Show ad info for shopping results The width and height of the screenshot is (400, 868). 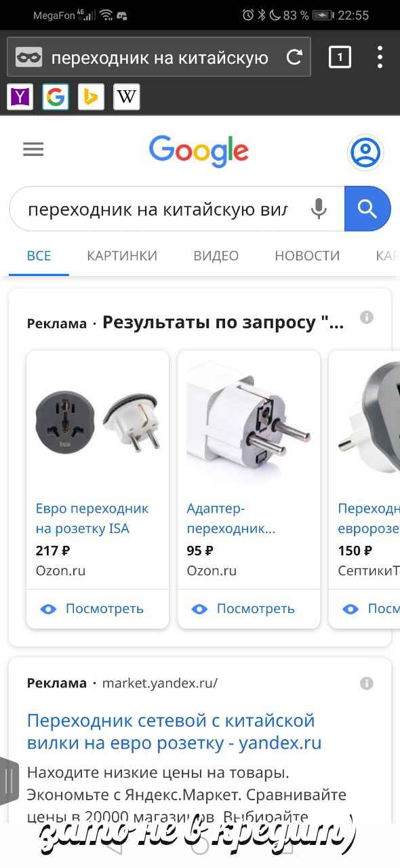pos(367,317)
